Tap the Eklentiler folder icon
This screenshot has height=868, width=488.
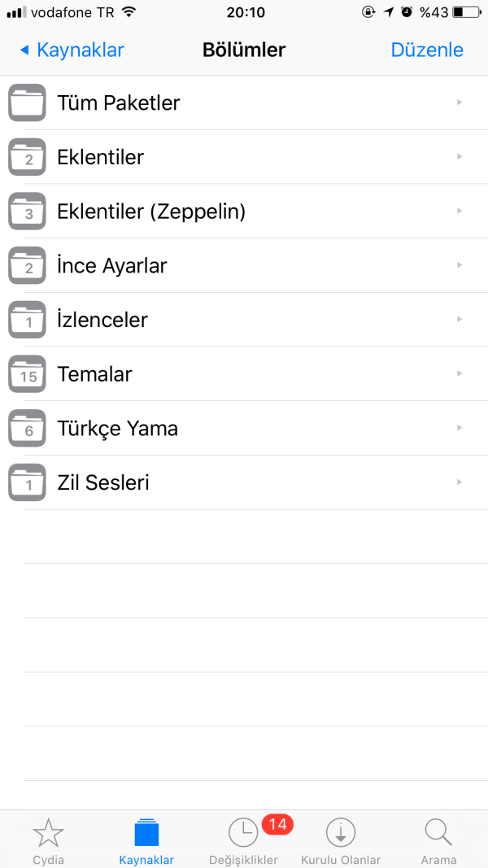point(28,157)
